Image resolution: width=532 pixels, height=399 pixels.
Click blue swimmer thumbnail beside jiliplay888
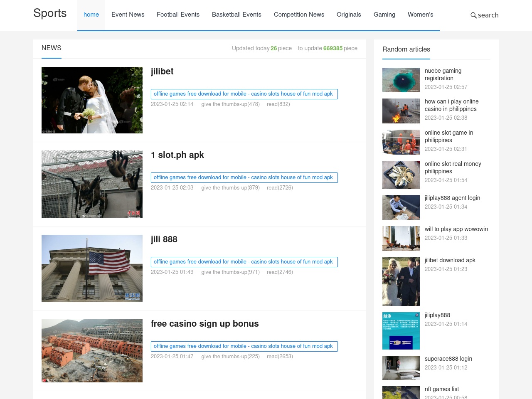click(401, 331)
